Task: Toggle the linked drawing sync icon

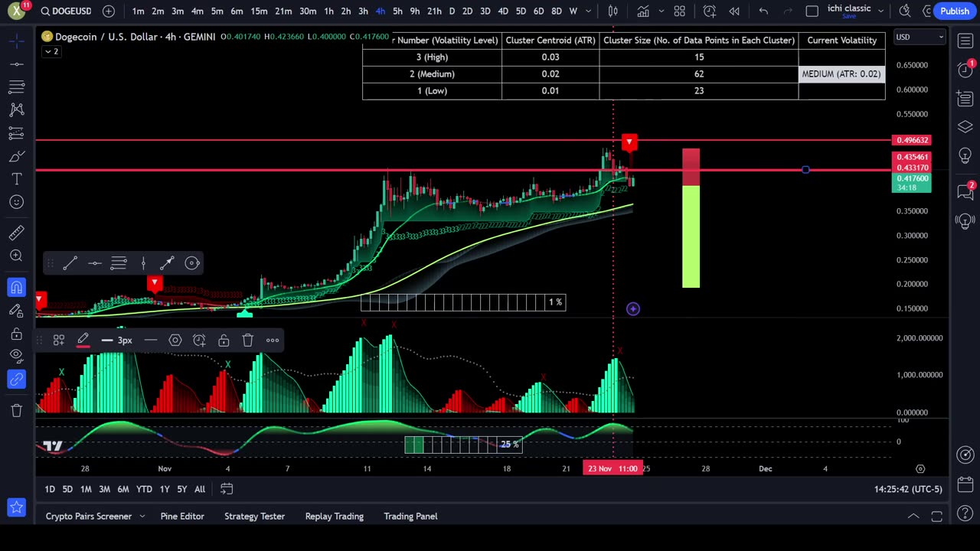Action: (16, 379)
